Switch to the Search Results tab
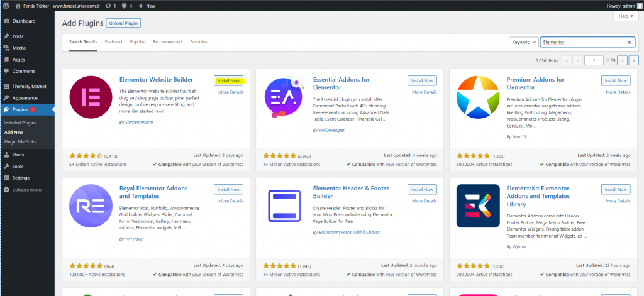 pyautogui.click(x=83, y=42)
